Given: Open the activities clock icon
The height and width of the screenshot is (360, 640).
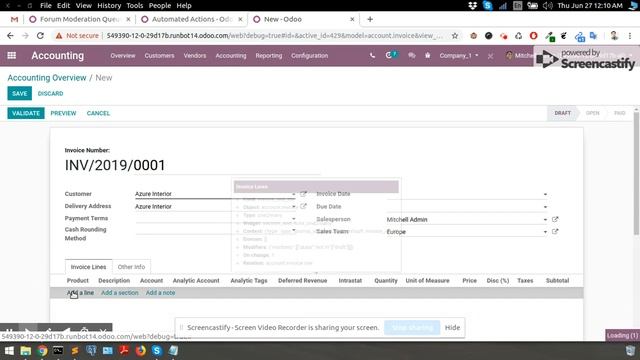Looking at the screenshot, I should (389, 55).
